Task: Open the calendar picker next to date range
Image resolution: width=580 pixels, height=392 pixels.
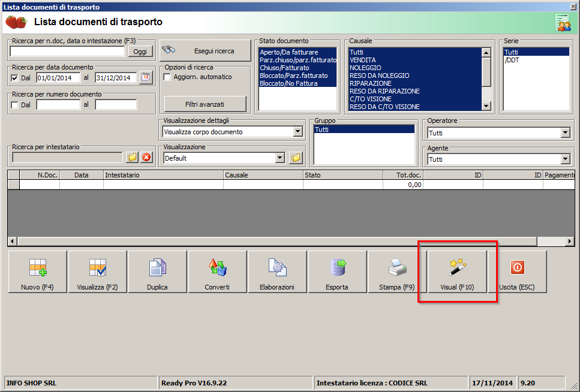Action: click(146, 78)
